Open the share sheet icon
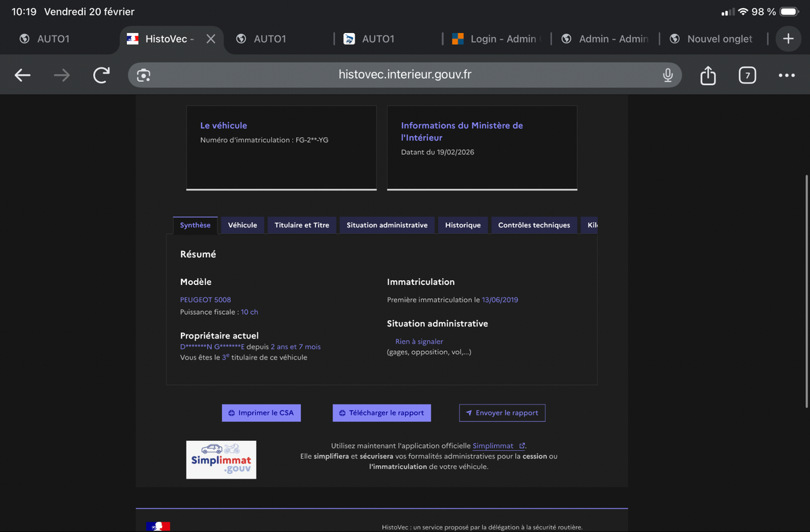810x532 pixels. [707, 75]
